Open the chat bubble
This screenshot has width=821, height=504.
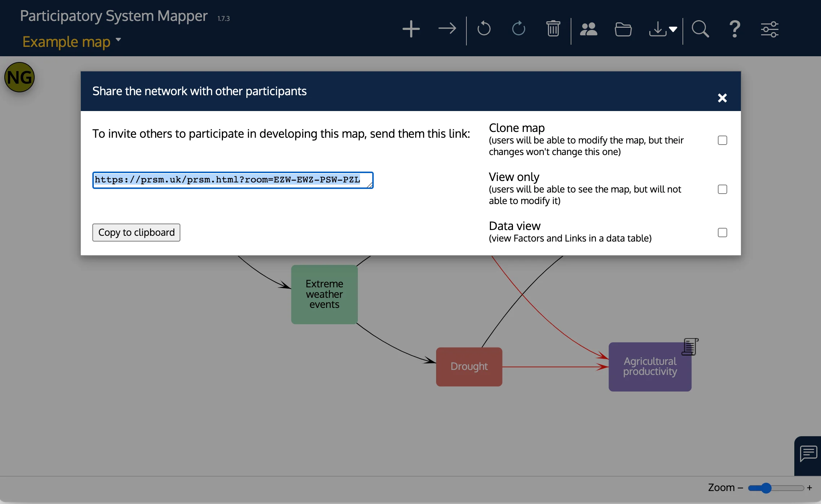click(808, 453)
